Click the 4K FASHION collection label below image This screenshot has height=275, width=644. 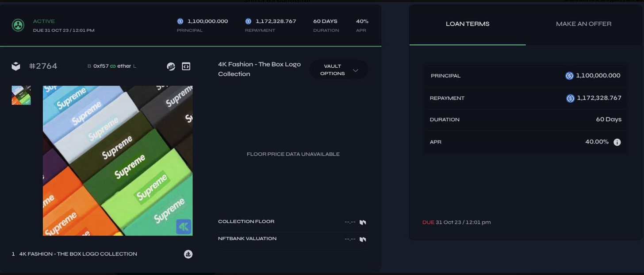(x=78, y=254)
